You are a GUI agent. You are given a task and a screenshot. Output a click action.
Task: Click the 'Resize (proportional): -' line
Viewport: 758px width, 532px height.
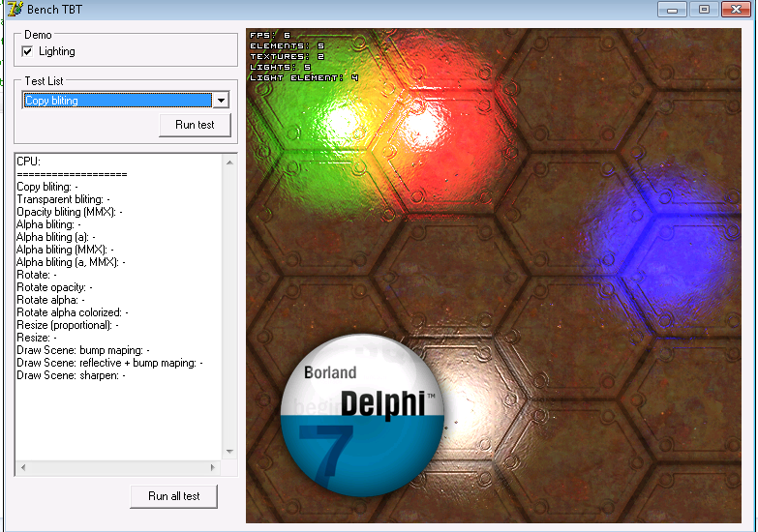click(68, 325)
